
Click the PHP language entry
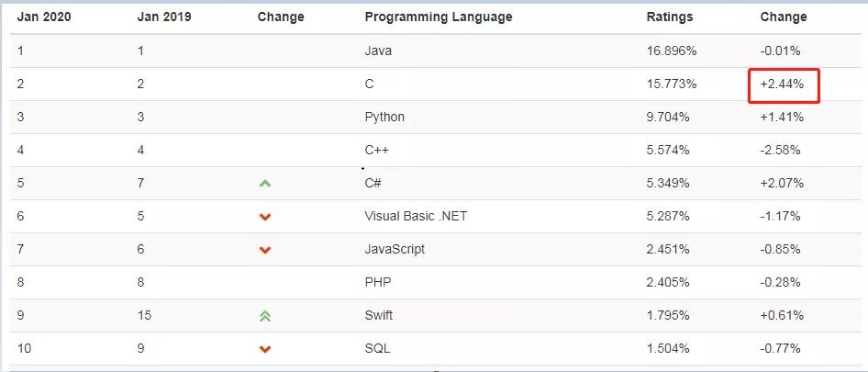tap(378, 282)
